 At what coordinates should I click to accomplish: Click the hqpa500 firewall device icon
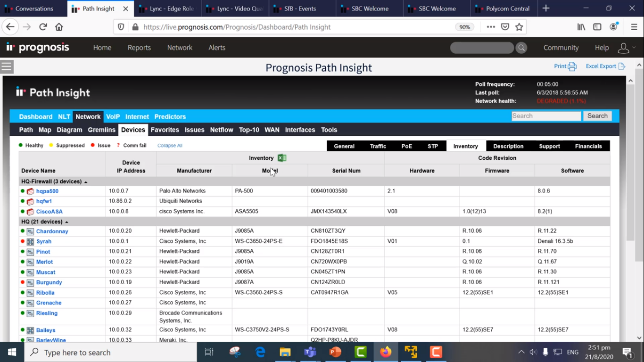click(x=30, y=191)
